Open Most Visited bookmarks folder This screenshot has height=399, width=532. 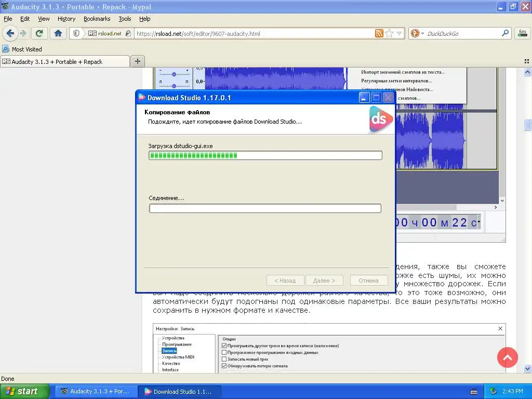(x=22, y=49)
